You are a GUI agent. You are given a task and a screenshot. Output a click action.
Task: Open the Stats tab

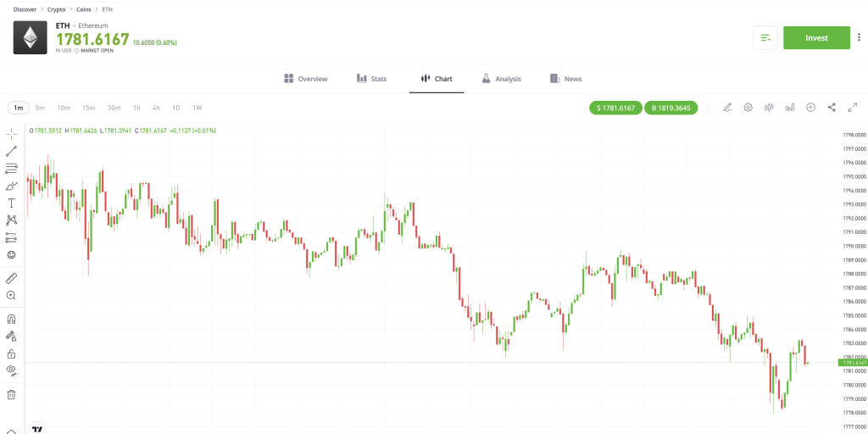click(x=371, y=79)
